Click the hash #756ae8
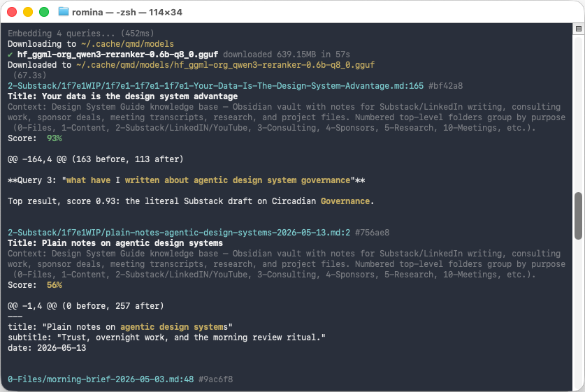 (x=372, y=233)
